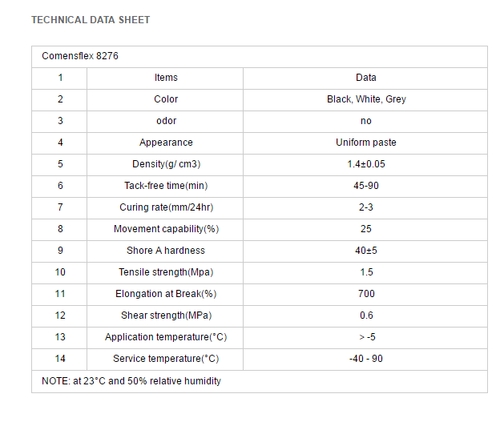Select the Comensflex 8276 title cell

(x=80, y=56)
